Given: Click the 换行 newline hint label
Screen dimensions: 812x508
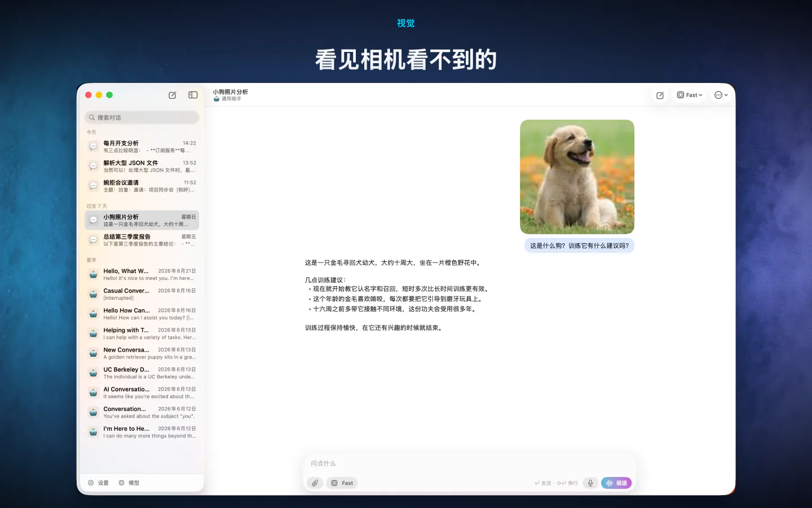Looking at the screenshot, I should tap(568, 483).
